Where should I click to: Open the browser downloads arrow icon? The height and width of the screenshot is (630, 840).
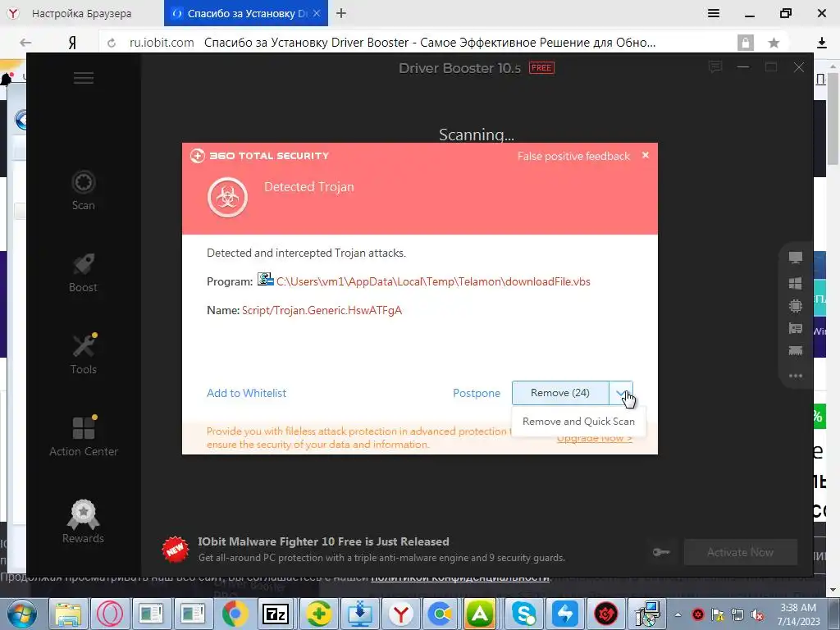coord(822,43)
